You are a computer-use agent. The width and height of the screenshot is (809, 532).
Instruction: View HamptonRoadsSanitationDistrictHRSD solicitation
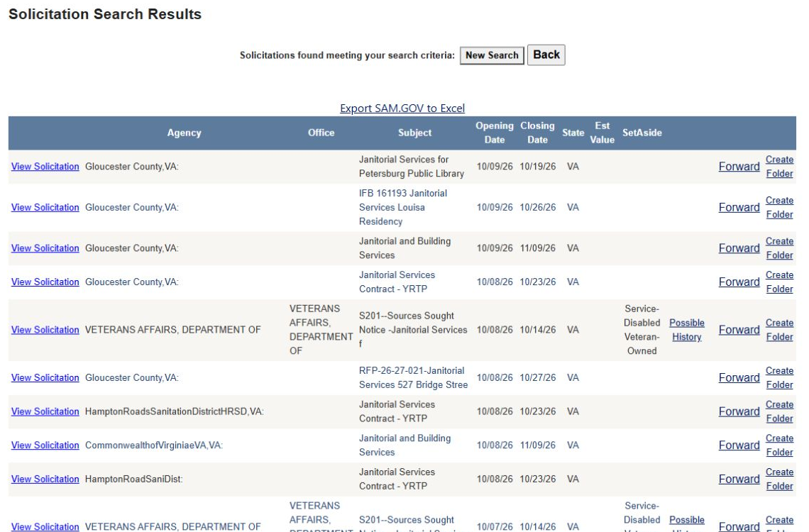click(x=45, y=412)
